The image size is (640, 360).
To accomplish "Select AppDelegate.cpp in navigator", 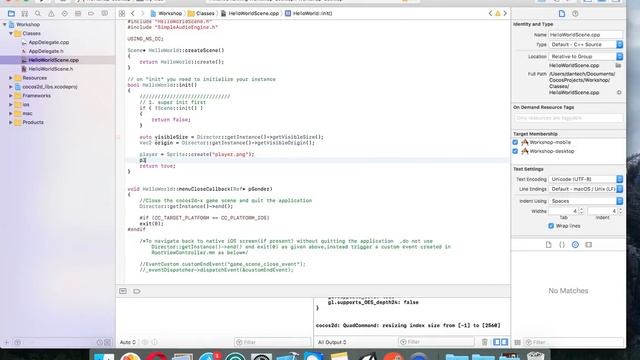I will click(x=49, y=42).
